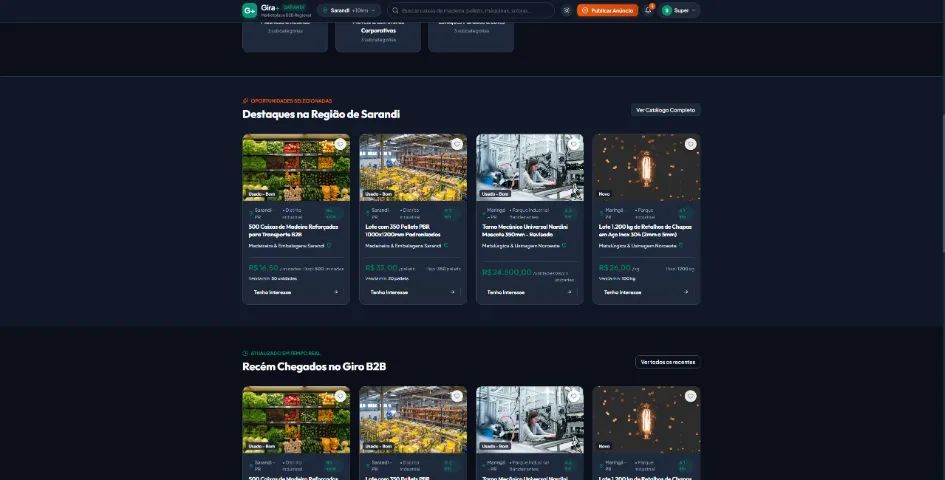Click the Novo badge on lightbulb photo in Destaques
Screen dimensions: 945x480
pos(604,194)
